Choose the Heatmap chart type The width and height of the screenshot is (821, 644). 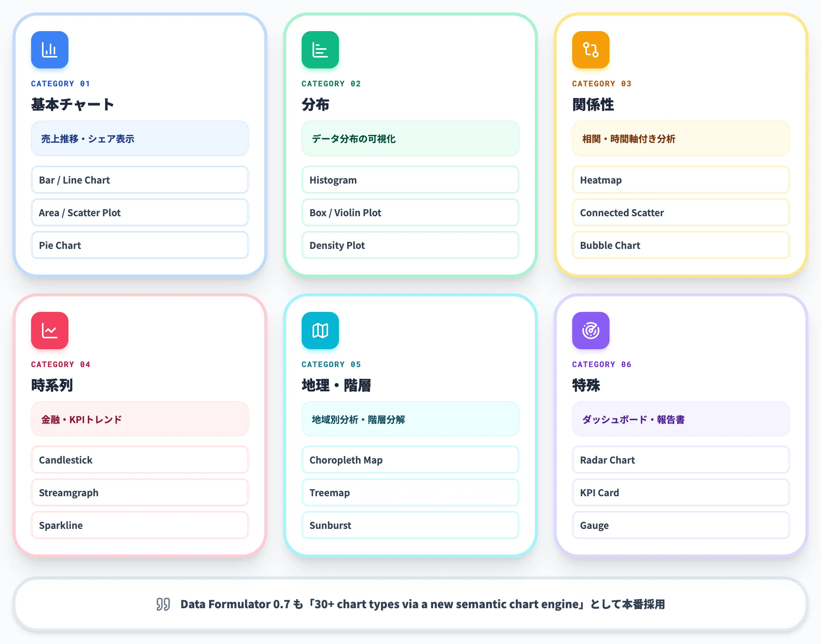tap(681, 180)
